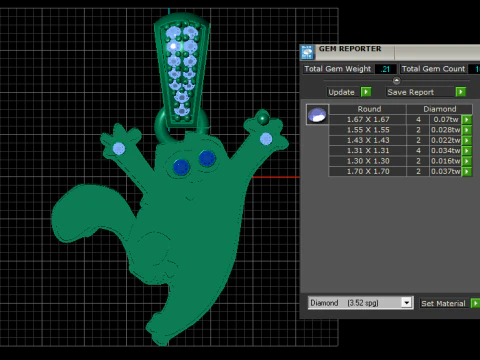Screen dimensions: 480x360
Task: Select the 1.43 X 1.43 size cell
Action: 368,140
